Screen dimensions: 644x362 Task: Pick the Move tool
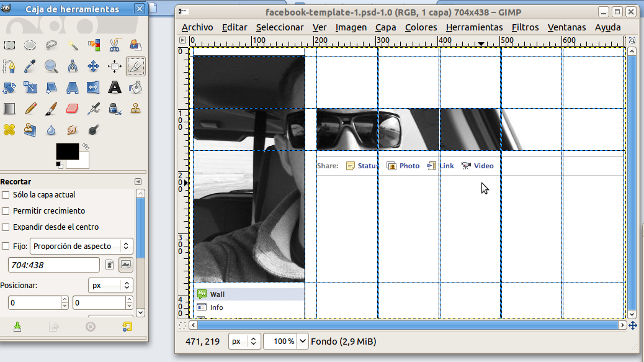94,66
